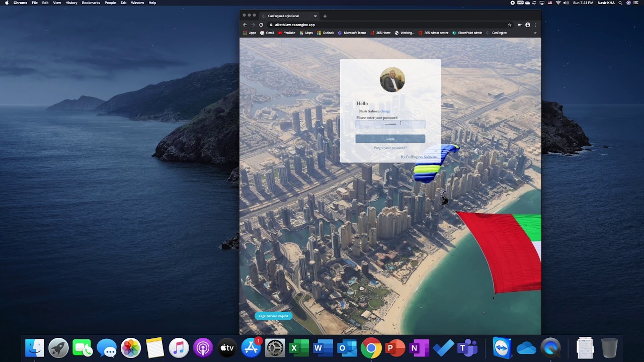Open the Bookmarks menu
Viewport: 644px width, 362px height.
(91, 3)
